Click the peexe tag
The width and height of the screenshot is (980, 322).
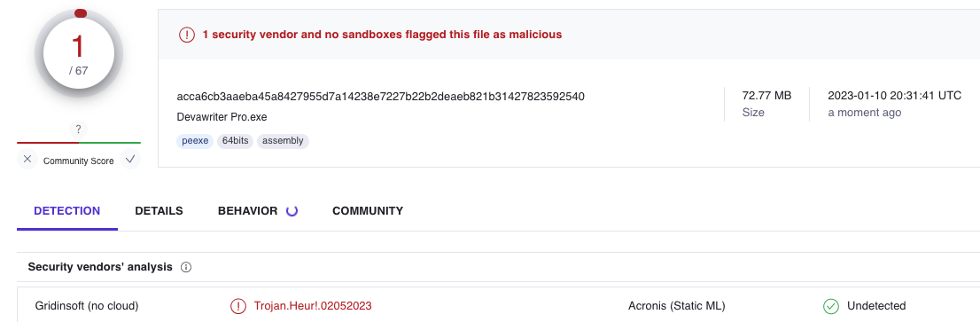[195, 141]
